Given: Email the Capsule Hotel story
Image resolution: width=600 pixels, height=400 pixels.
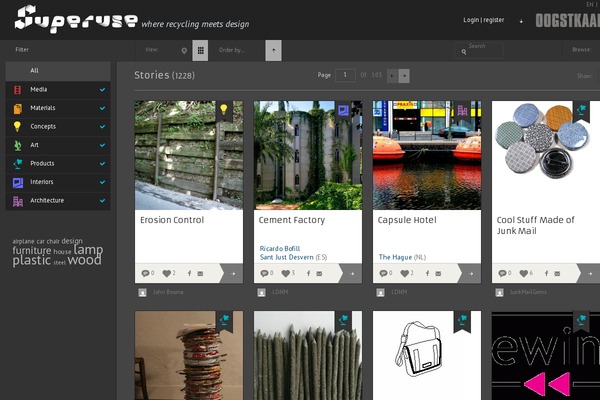Looking at the screenshot, I should click(438, 274).
